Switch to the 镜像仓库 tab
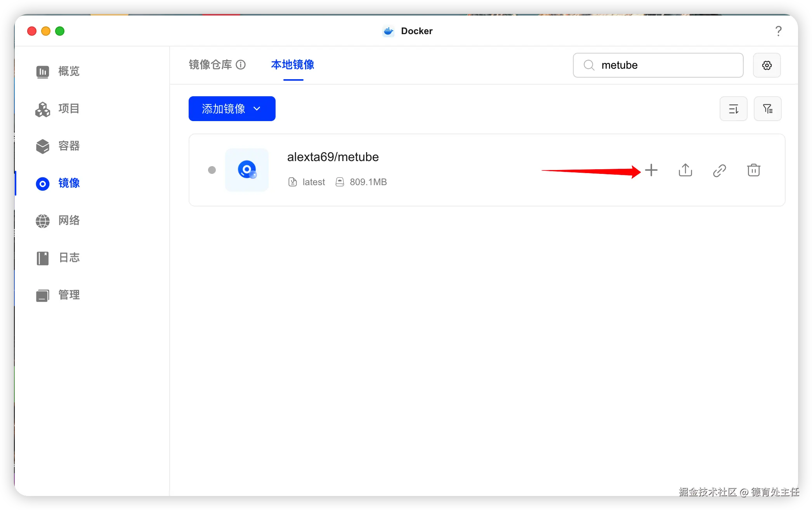Image resolution: width=812 pixels, height=510 pixels. point(210,64)
